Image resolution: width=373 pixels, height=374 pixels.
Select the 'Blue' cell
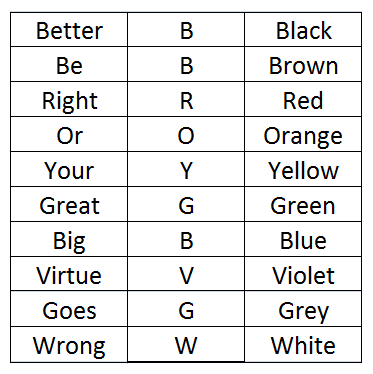[303, 239]
